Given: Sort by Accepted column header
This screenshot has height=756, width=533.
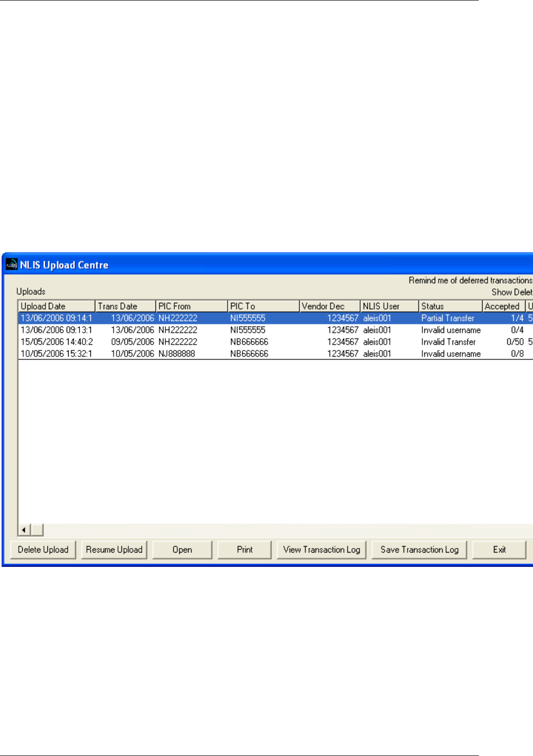Looking at the screenshot, I should (503, 306).
